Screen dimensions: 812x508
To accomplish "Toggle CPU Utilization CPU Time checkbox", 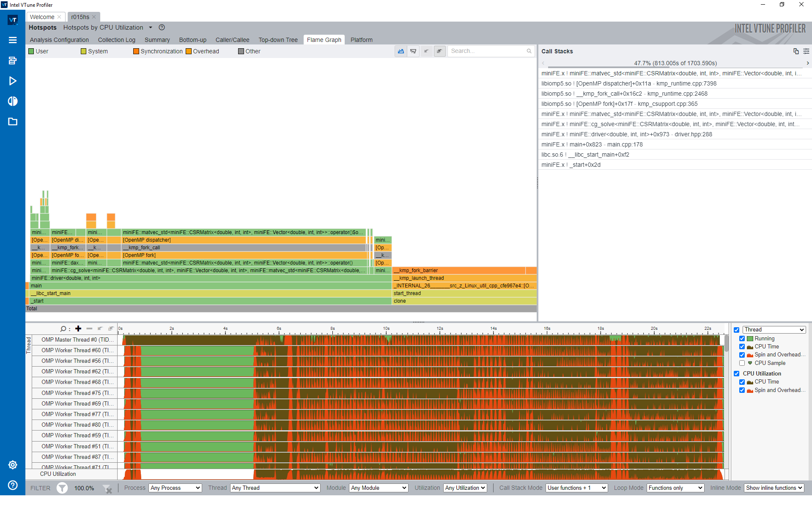I will tap(742, 382).
